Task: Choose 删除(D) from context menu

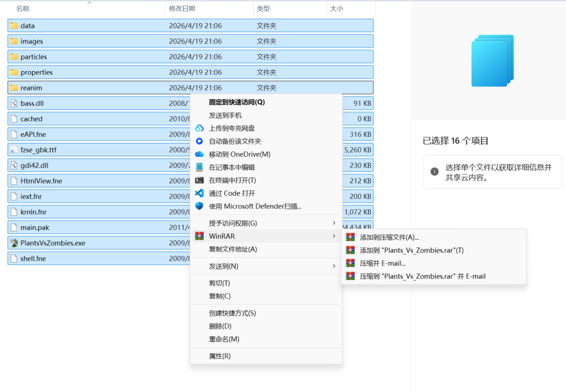Action: pyautogui.click(x=220, y=326)
